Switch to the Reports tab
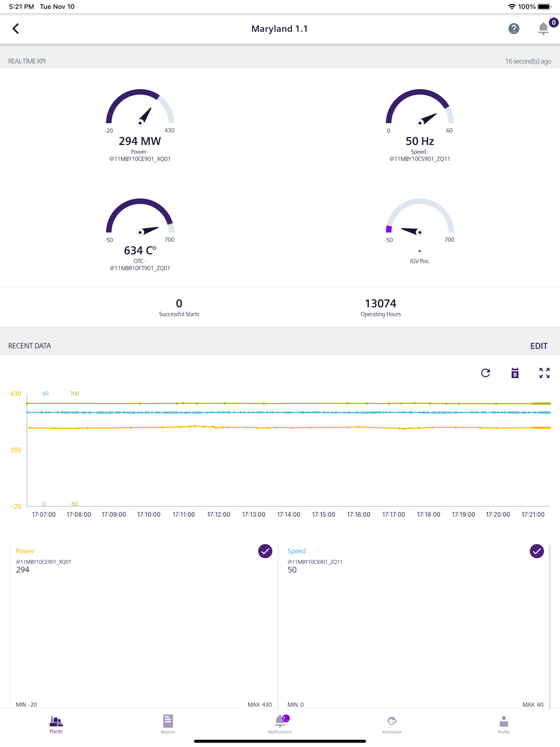Viewport: 560px width, 747px height. [168, 724]
